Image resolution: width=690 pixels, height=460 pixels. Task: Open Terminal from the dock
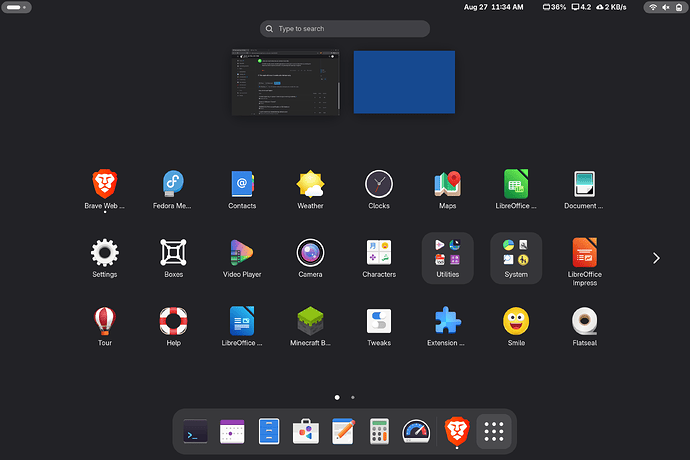(x=195, y=431)
